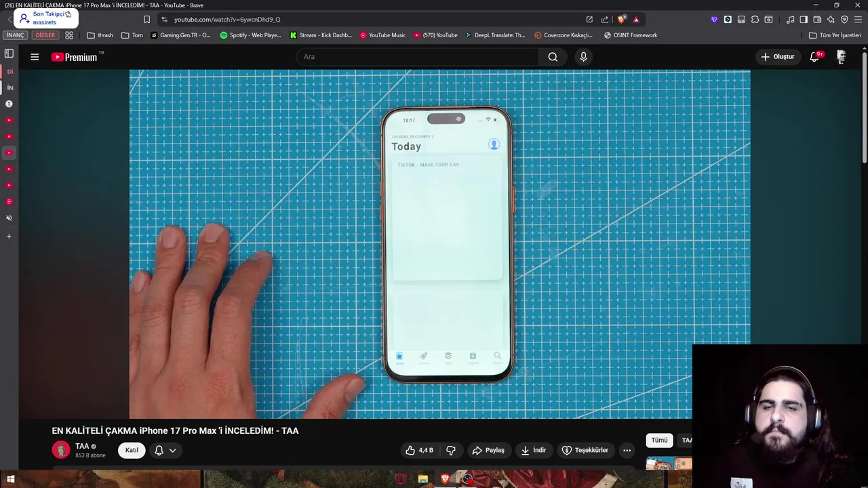Open the account avatar menu
868x488 pixels.
pos(841,57)
